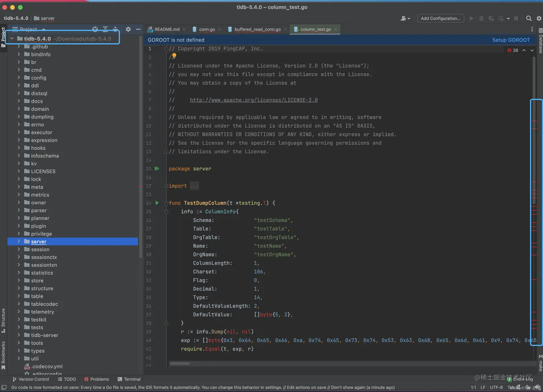Open the Terminal tool window tab
Viewport: 543px width, 392px height.
(129, 379)
